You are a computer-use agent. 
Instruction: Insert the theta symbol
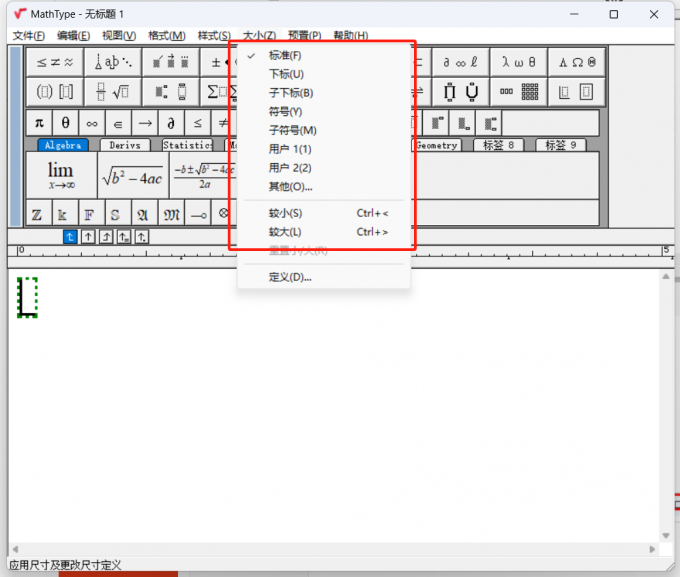(65, 123)
